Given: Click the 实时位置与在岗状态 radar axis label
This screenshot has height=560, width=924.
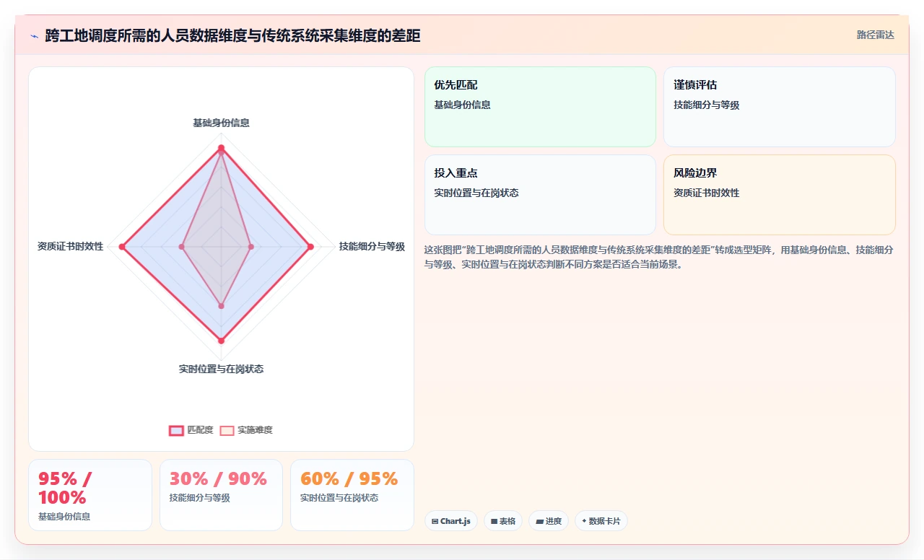Looking at the screenshot, I should [221, 369].
